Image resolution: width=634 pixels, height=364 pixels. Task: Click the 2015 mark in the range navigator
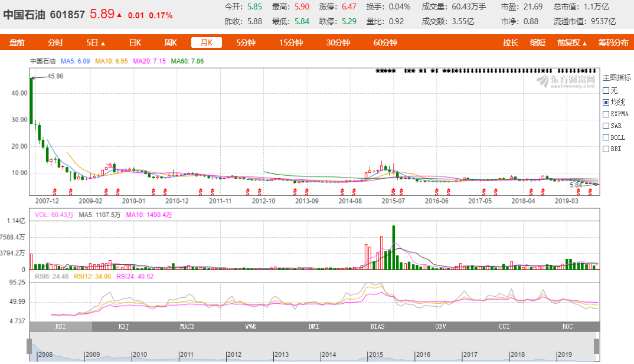tap(375, 355)
